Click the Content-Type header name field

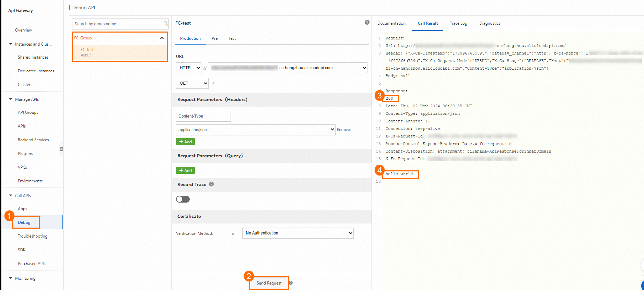point(203,116)
